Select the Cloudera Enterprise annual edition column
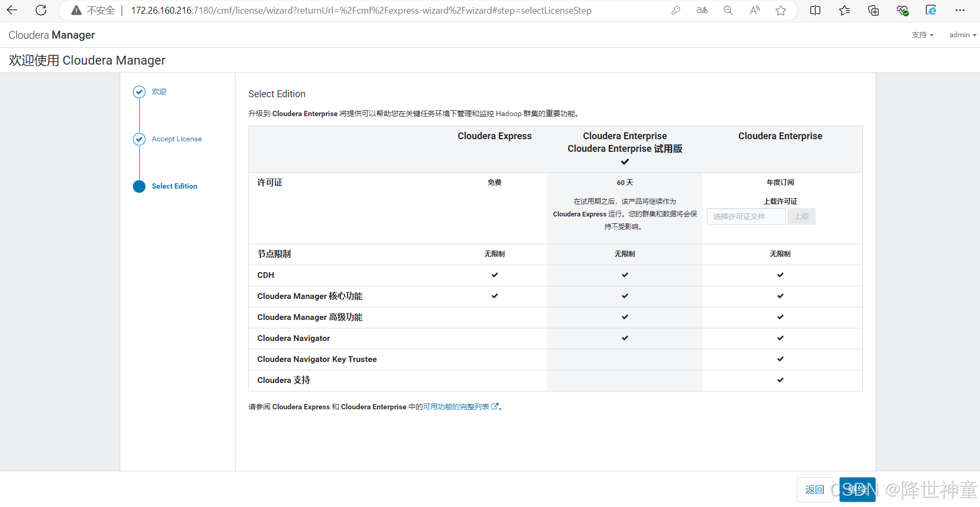Viewport: 980px width, 507px height. (x=780, y=136)
